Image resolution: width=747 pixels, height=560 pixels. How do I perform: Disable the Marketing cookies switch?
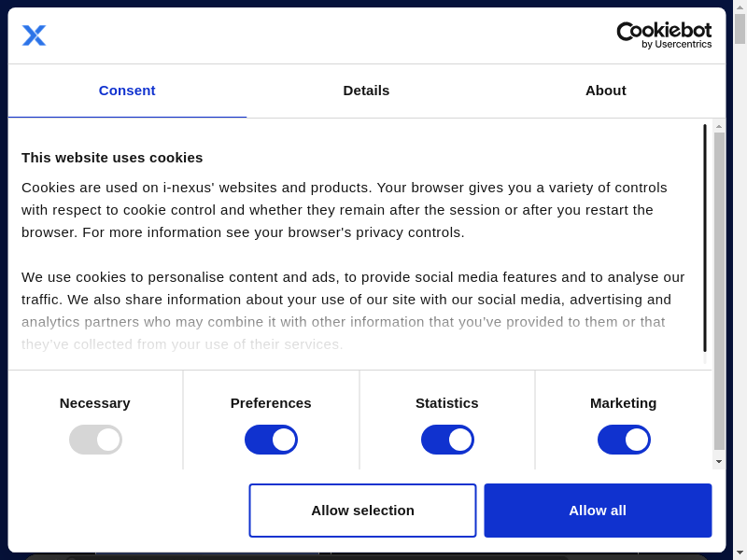pyautogui.click(x=624, y=440)
